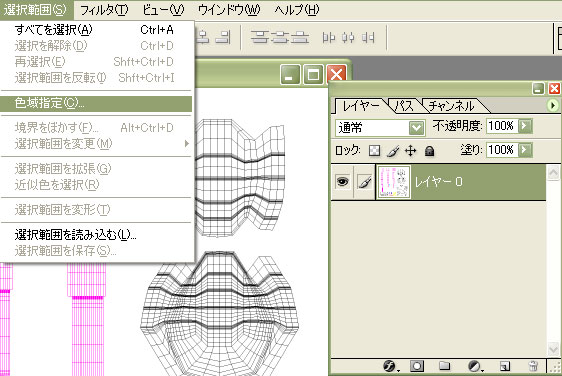The height and width of the screenshot is (376, 562).
Task: Click the 不透明度 100% input field
Action: point(502,126)
